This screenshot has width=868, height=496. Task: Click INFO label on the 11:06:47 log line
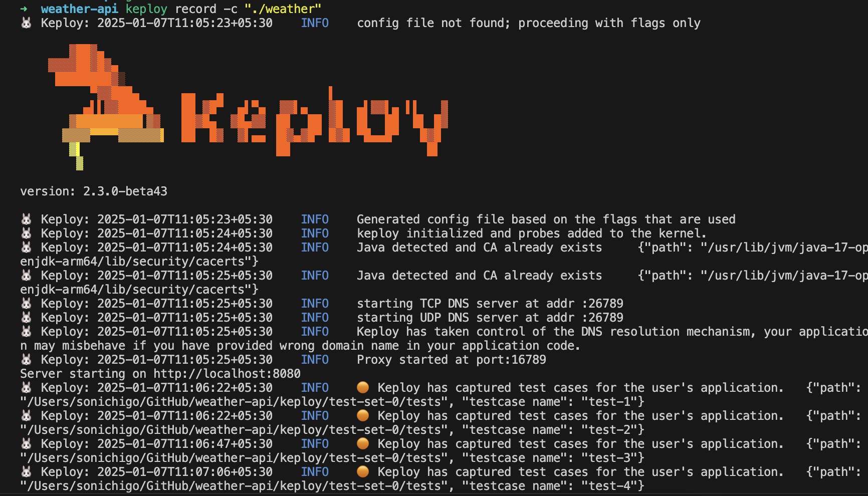point(315,444)
